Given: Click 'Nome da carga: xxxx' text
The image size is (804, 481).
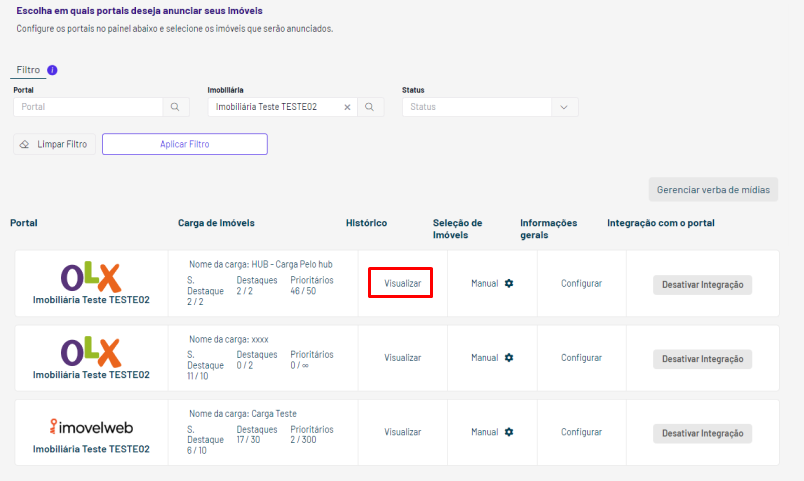Looking at the screenshot, I should tap(229, 339).
